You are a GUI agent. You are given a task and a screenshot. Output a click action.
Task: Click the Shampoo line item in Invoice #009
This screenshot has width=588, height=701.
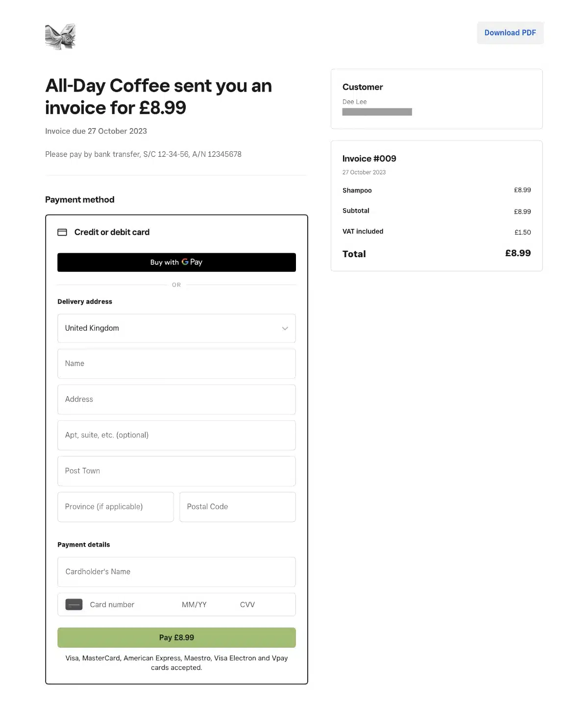[x=357, y=191]
